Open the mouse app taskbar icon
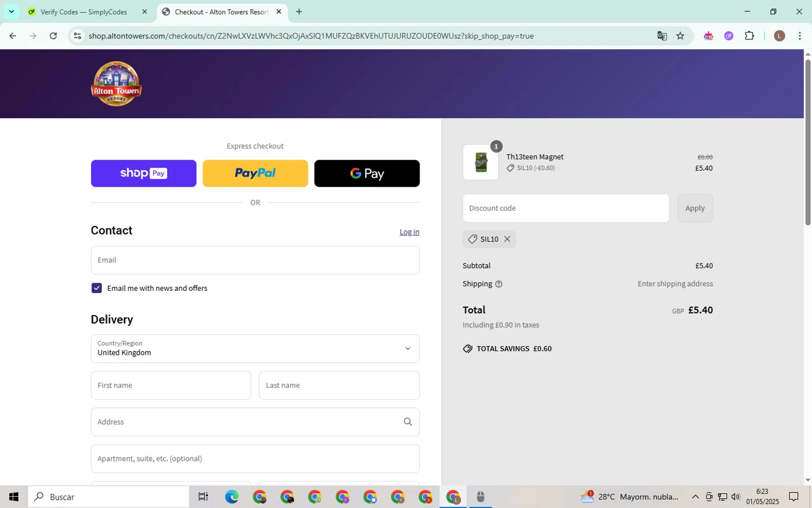 pyautogui.click(x=480, y=497)
